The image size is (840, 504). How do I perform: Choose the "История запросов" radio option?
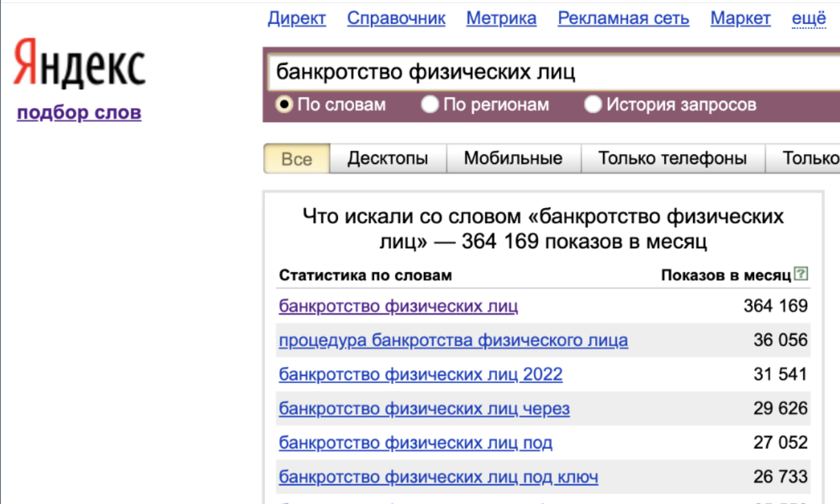(x=593, y=104)
